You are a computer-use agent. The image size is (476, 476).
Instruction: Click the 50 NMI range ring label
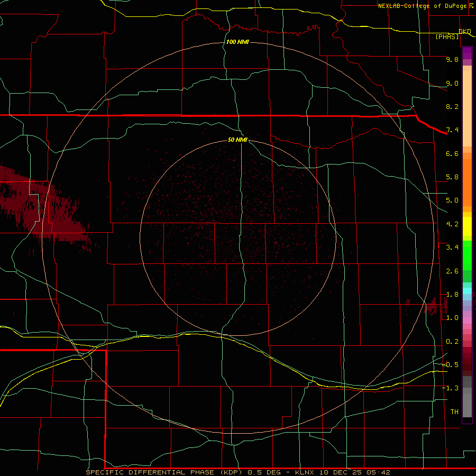237,140
